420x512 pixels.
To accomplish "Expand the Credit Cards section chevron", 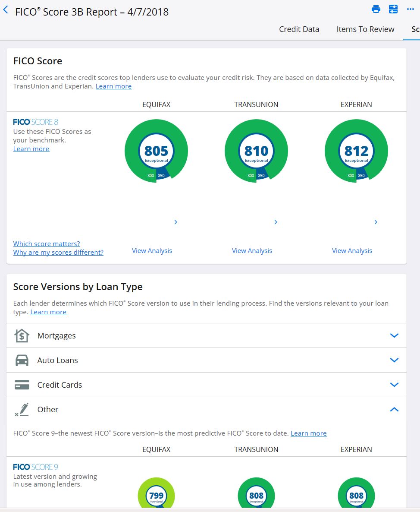I will (394, 385).
